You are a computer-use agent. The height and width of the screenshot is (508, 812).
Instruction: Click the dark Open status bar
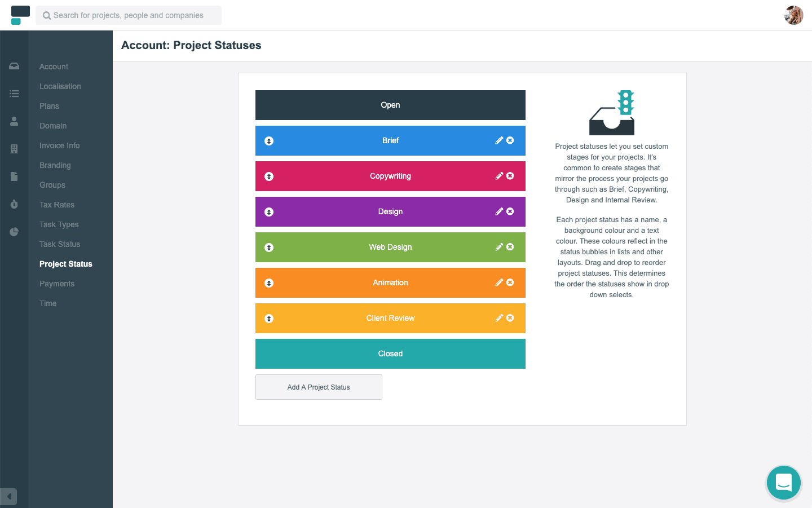pyautogui.click(x=390, y=105)
